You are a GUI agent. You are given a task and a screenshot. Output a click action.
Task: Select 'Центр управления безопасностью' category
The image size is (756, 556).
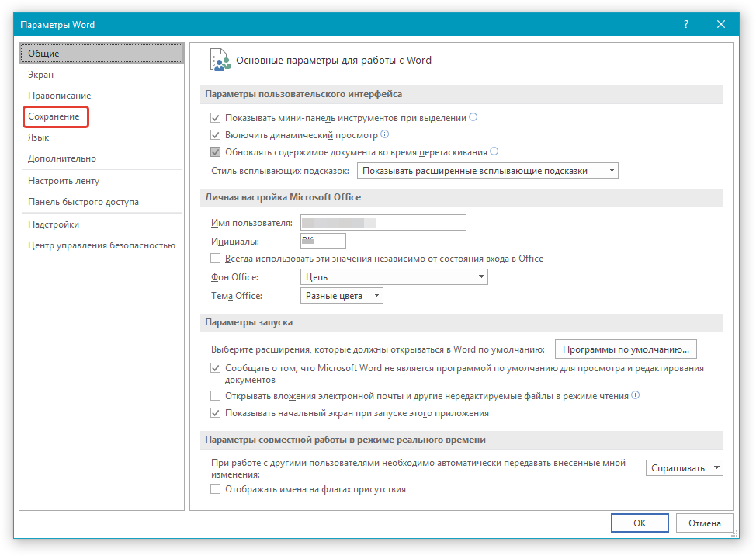click(x=102, y=245)
